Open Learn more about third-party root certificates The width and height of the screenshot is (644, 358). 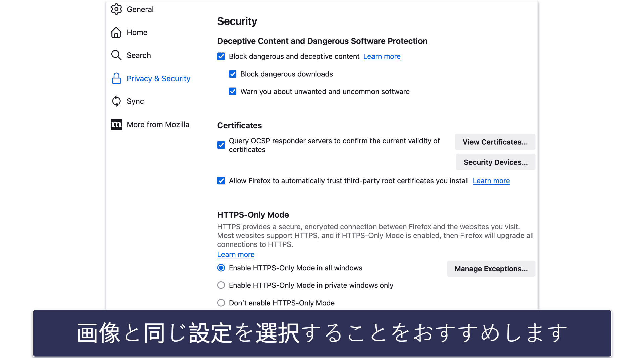(x=491, y=181)
